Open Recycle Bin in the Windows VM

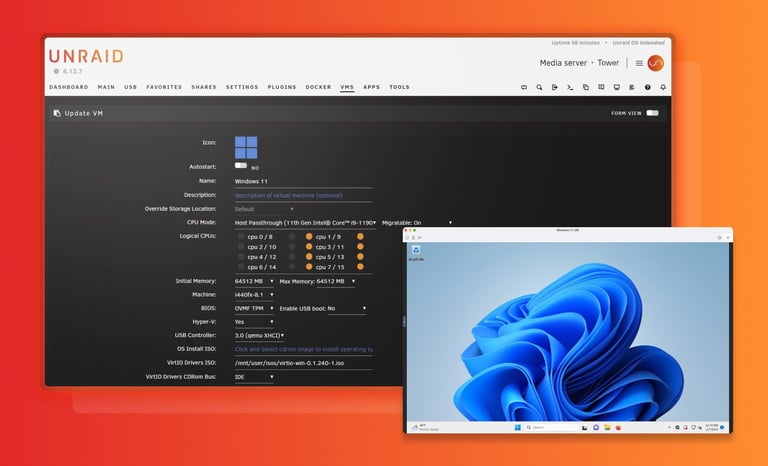(x=416, y=252)
